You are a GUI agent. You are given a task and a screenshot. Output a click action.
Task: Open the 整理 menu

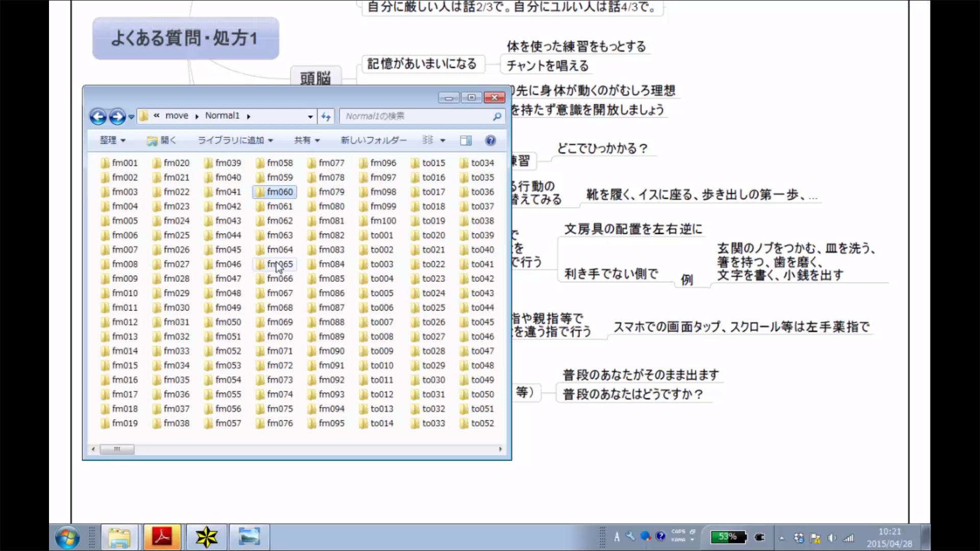(x=112, y=140)
